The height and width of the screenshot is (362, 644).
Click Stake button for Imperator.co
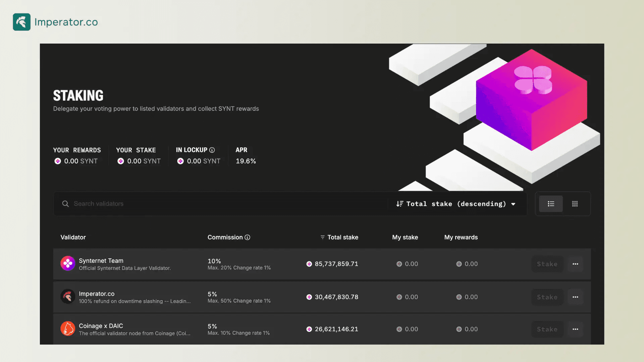(x=547, y=297)
